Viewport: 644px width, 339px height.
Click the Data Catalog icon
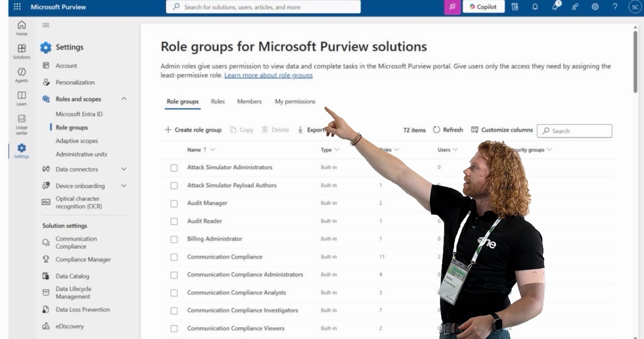point(46,276)
